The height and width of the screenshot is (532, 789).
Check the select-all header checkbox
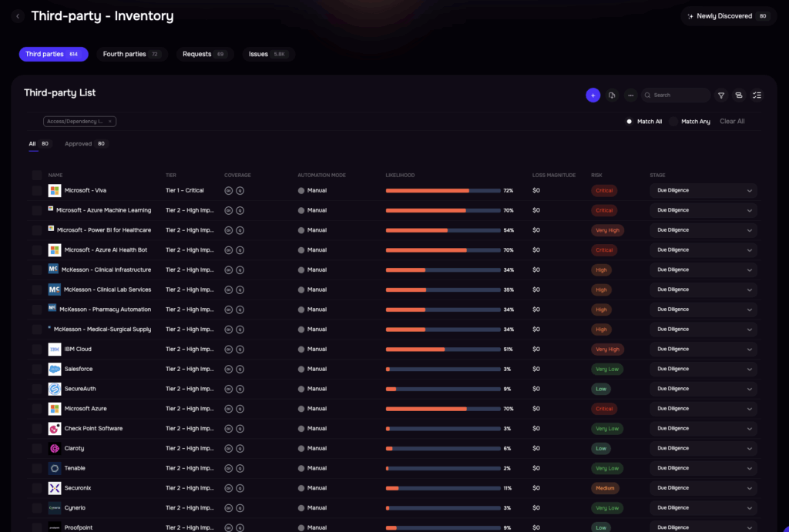(37, 176)
